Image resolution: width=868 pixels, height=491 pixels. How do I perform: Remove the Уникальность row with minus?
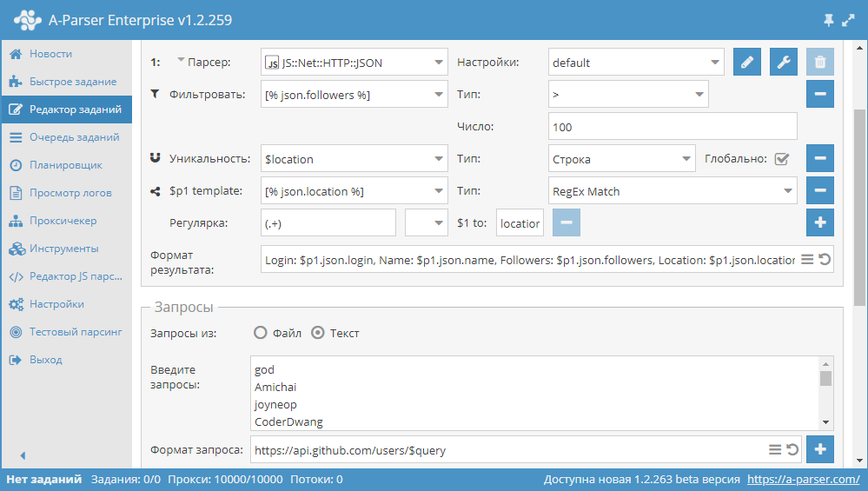[x=820, y=158]
